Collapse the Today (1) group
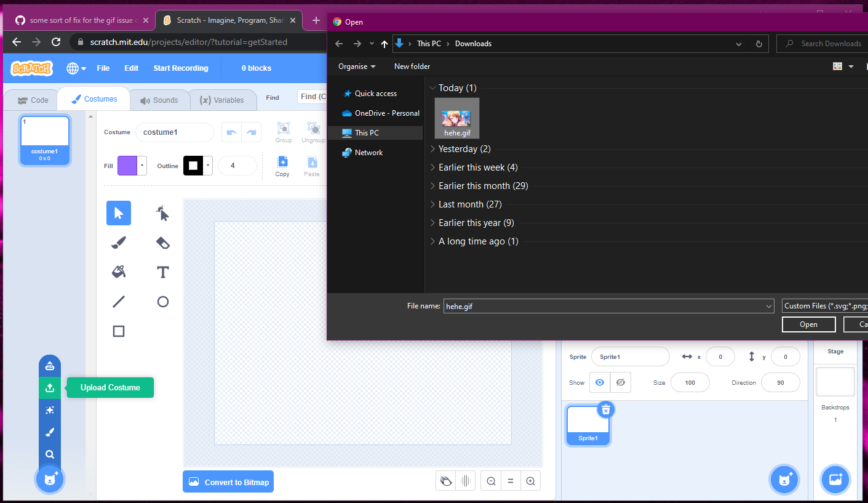Screen dimensions: 868x503 tap(432, 88)
